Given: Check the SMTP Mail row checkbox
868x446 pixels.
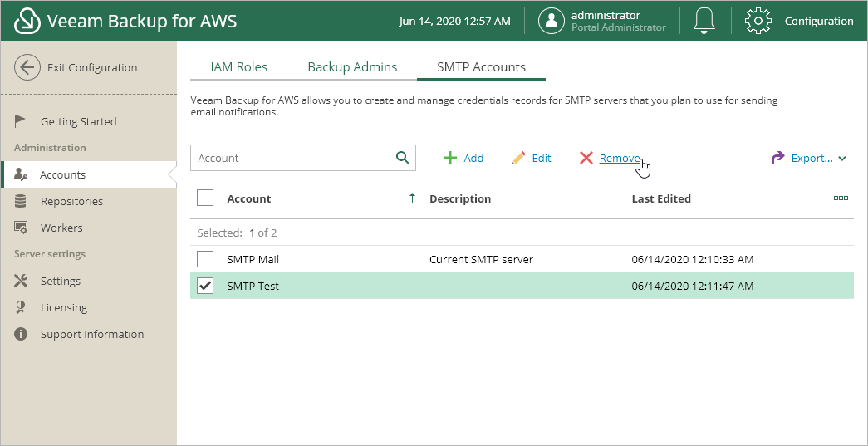Looking at the screenshot, I should tap(205, 258).
